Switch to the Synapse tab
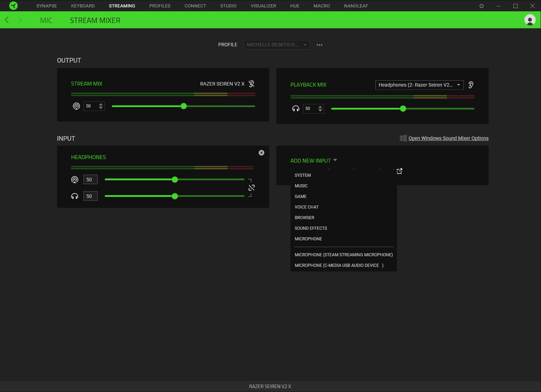Image resolution: width=541 pixels, height=392 pixels. coord(47,6)
